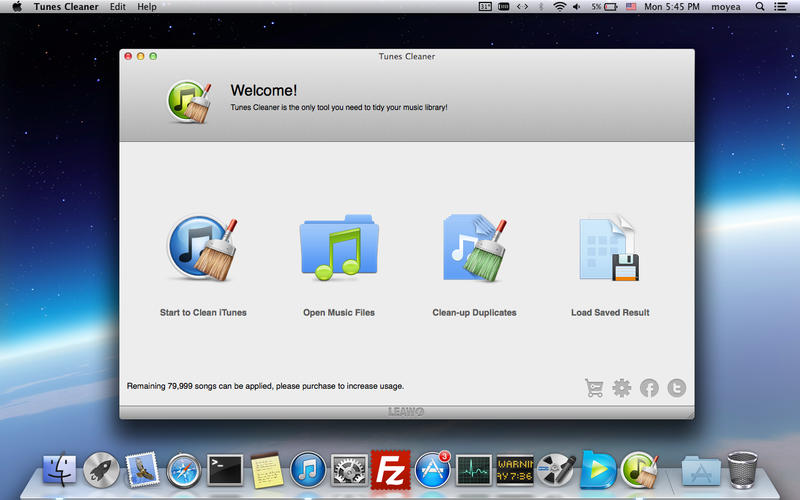Screen dimensions: 800x500
Task: Click the Load Saved Result floppy icon
Action: 609,249
